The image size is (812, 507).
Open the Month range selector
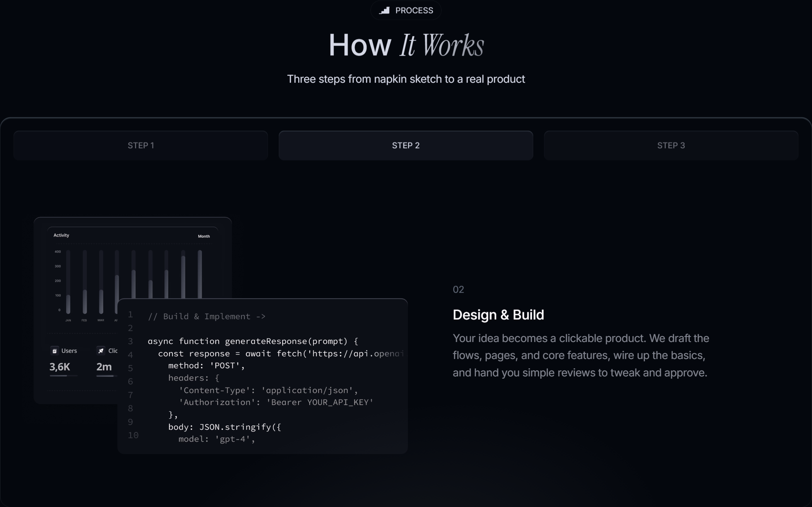(204, 236)
